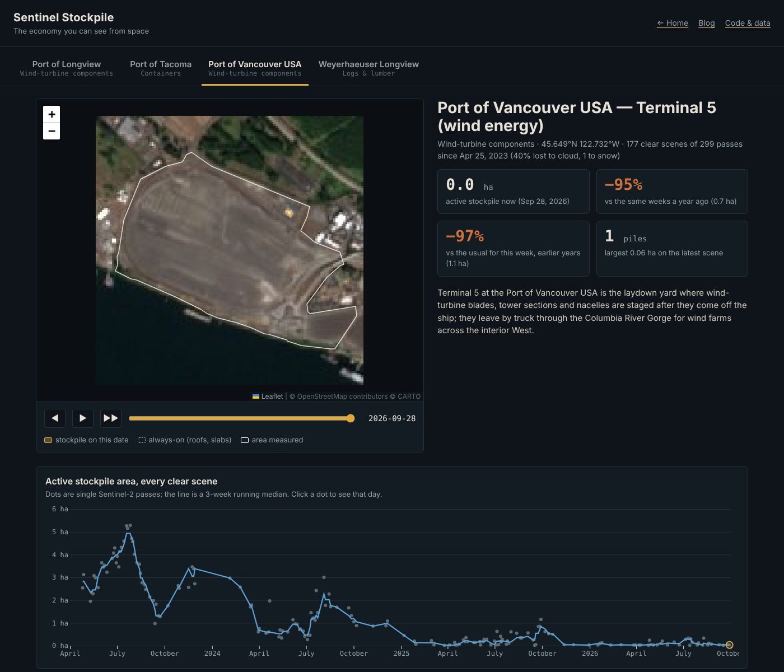
Task: Select the Port of Vancouver USA tab
Action: [255, 68]
